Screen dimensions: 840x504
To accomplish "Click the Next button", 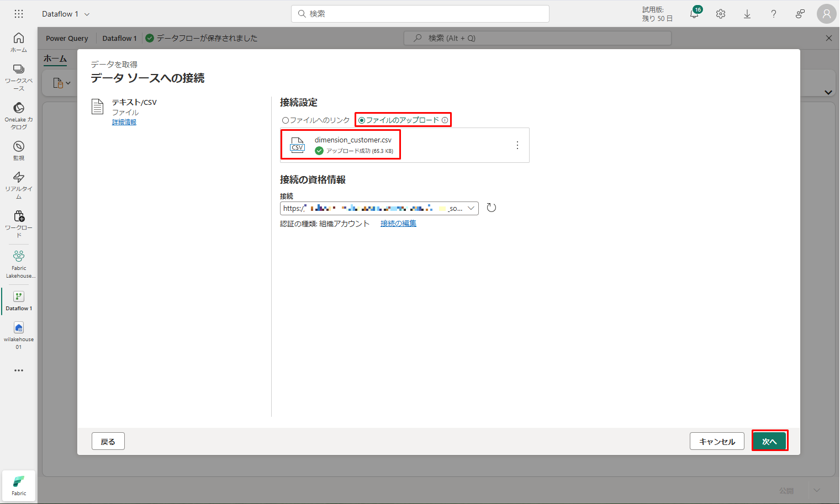I will (769, 441).
